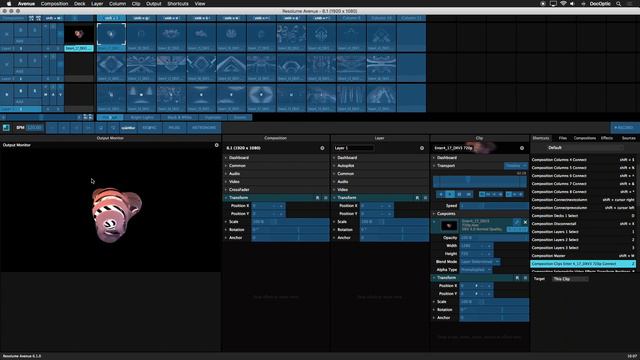The height and width of the screenshot is (360, 640).
Task: Switch to the Sources tab
Action: point(629,138)
